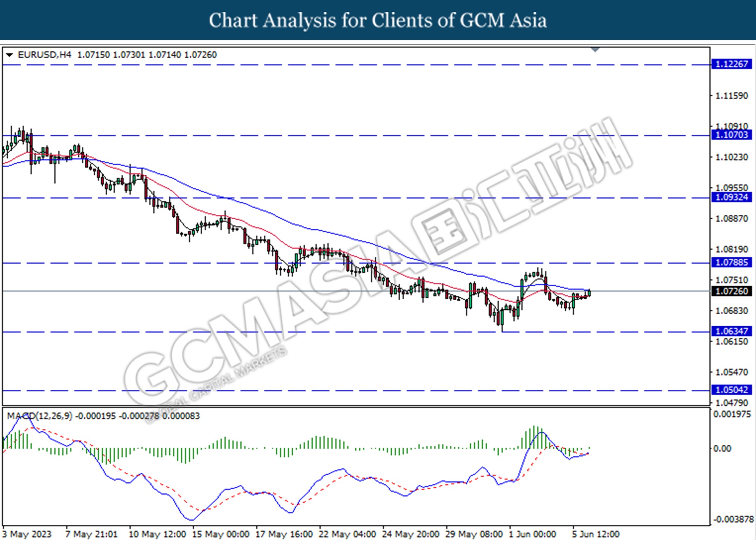756x540 pixels.
Task: Click the 1.09550 price scale value
Action: coord(732,188)
